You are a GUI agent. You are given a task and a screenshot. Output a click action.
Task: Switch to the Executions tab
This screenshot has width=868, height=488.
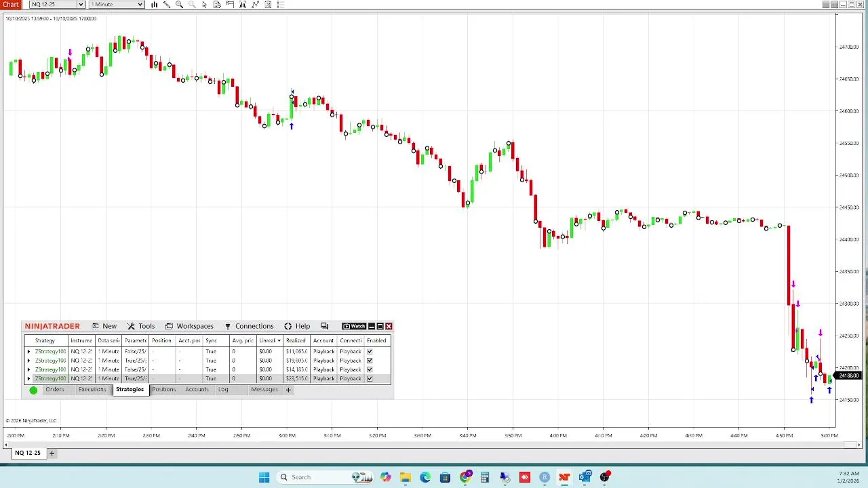point(92,390)
